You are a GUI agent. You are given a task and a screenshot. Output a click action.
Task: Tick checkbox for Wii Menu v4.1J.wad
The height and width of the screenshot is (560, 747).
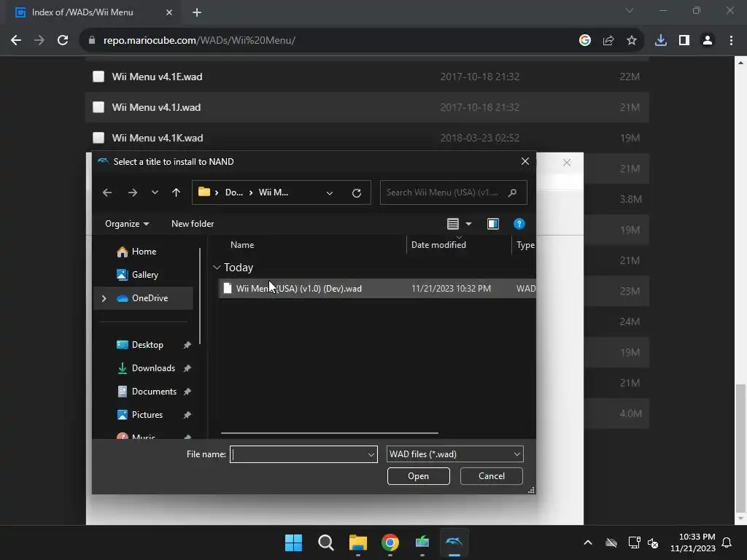coord(98,107)
